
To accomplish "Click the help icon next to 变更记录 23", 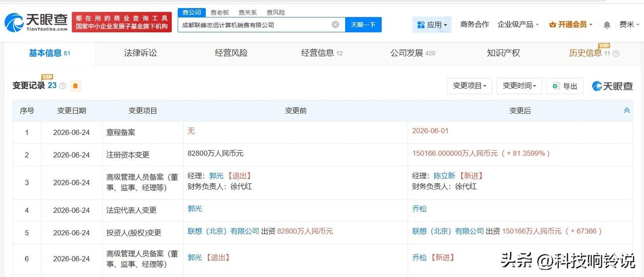I will [x=62, y=86].
